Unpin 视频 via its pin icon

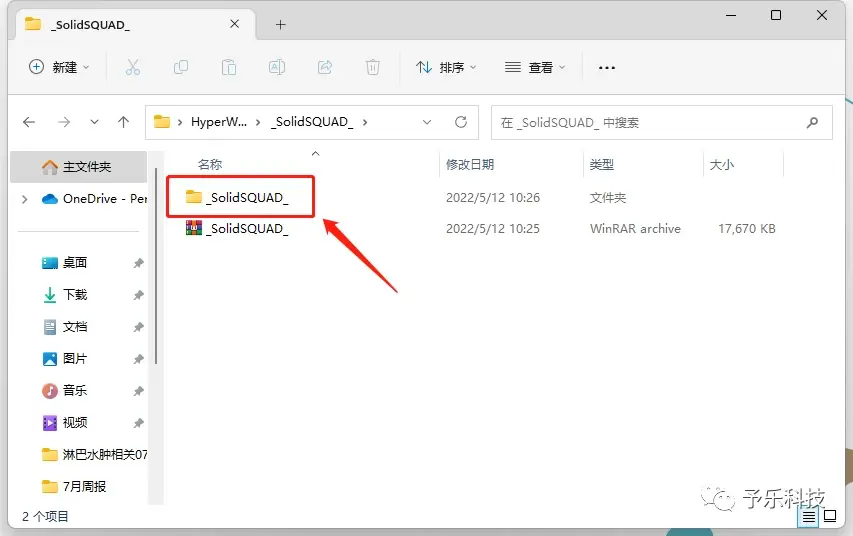[x=139, y=423]
